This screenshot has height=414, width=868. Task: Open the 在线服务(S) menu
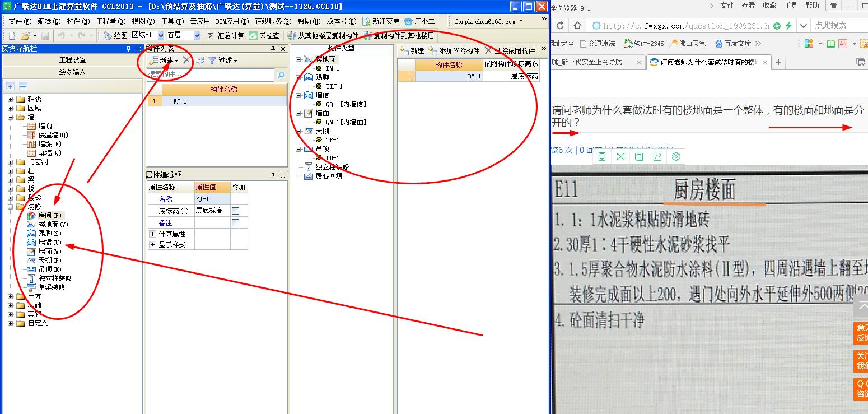click(273, 21)
